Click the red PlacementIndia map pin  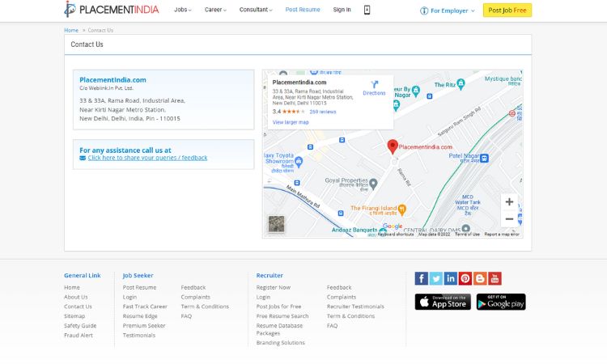[x=393, y=146]
